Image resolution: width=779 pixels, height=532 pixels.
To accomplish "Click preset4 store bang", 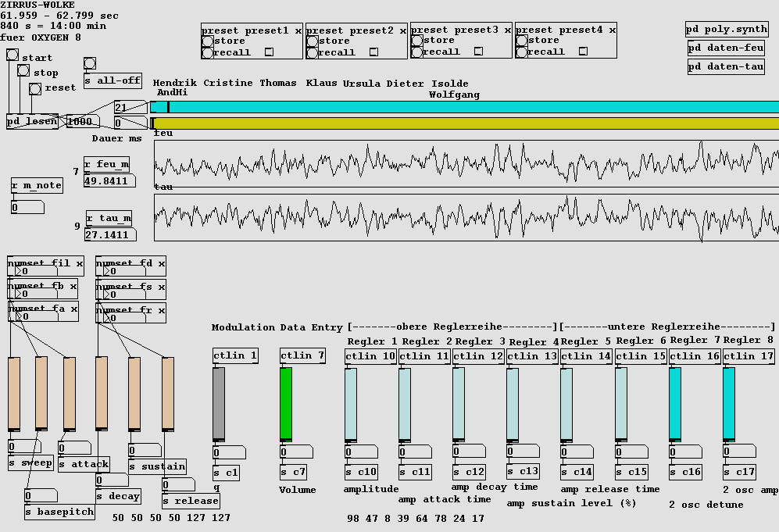I will pyautogui.click(x=522, y=41).
